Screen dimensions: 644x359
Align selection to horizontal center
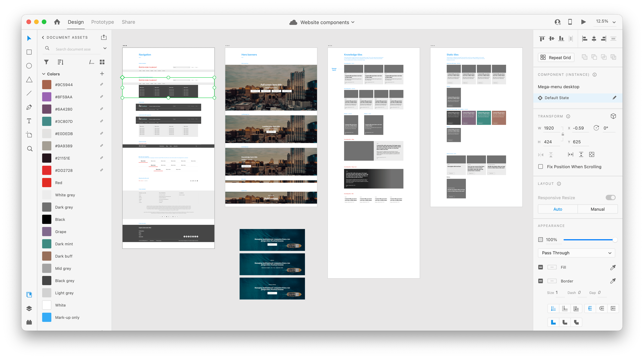coord(594,38)
